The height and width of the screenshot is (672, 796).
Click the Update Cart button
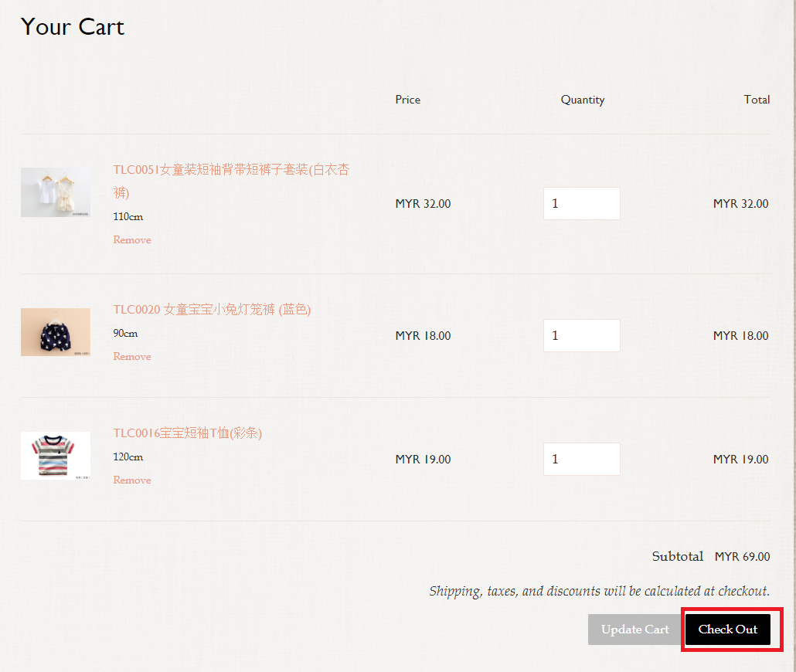click(634, 630)
